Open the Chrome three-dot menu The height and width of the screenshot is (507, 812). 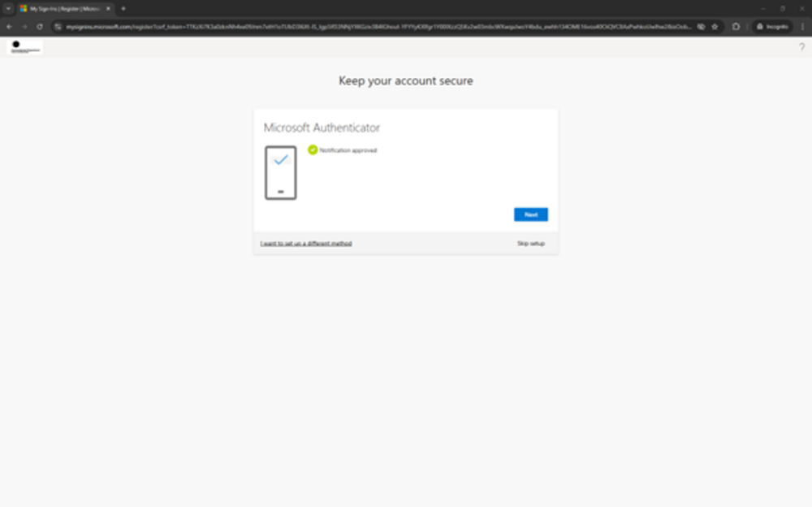coord(802,26)
